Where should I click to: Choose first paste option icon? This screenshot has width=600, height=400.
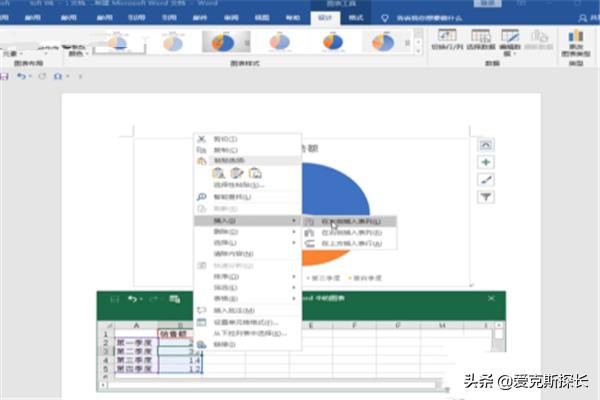click(x=218, y=173)
